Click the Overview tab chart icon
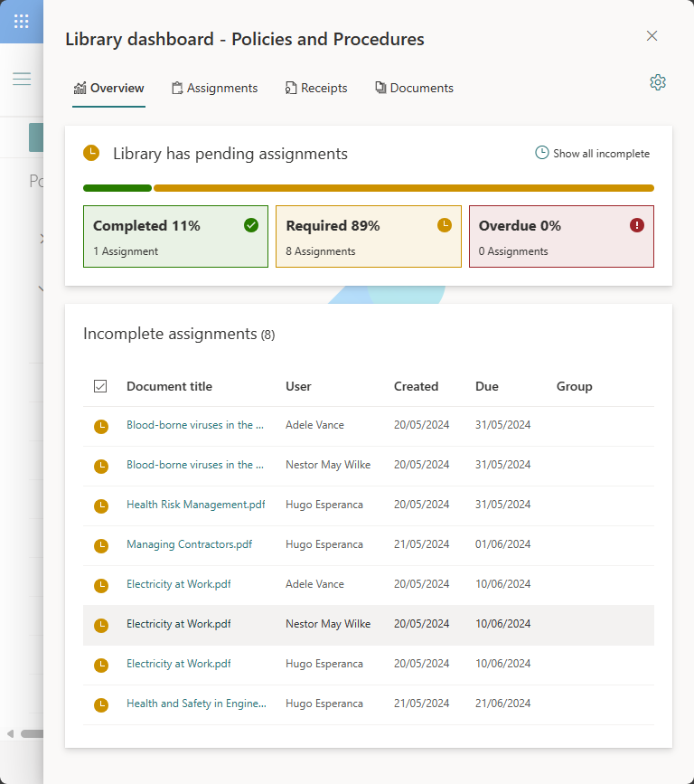The width and height of the screenshot is (694, 784). (x=80, y=88)
